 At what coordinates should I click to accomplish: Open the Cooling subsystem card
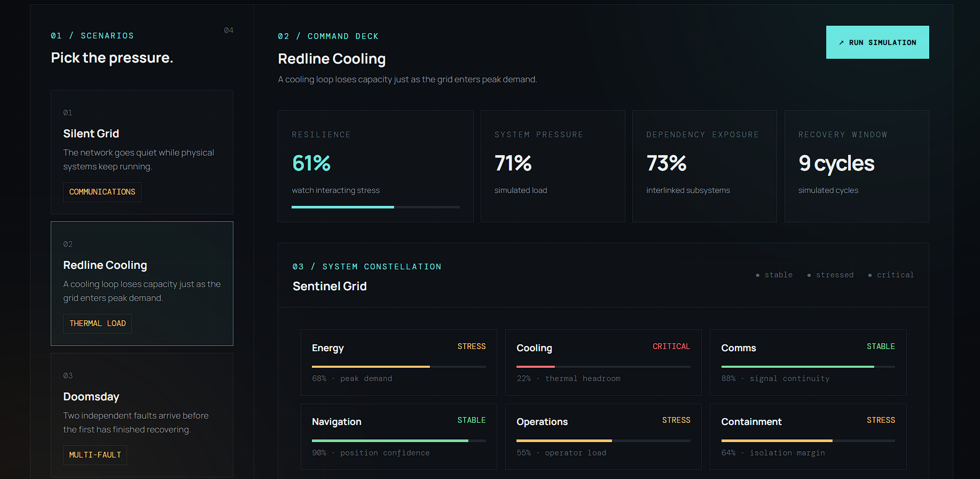point(603,362)
